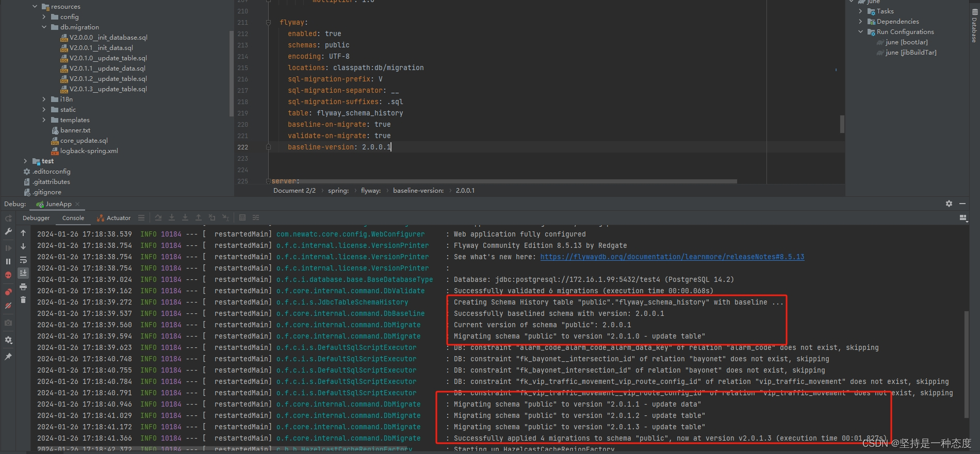This screenshot has width=980, height=454.
Task: Switch to the Debugger tab
Action: pos(36,218)
